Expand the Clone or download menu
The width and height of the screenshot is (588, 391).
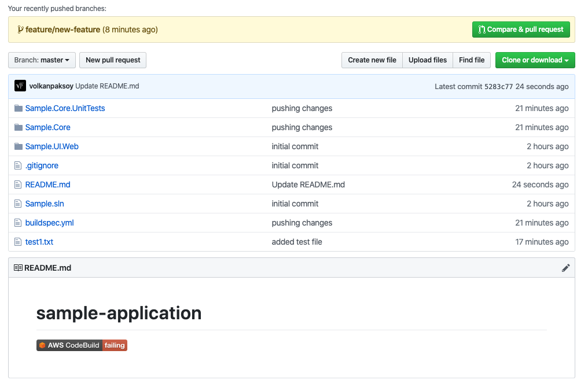[x=535, y=60]
